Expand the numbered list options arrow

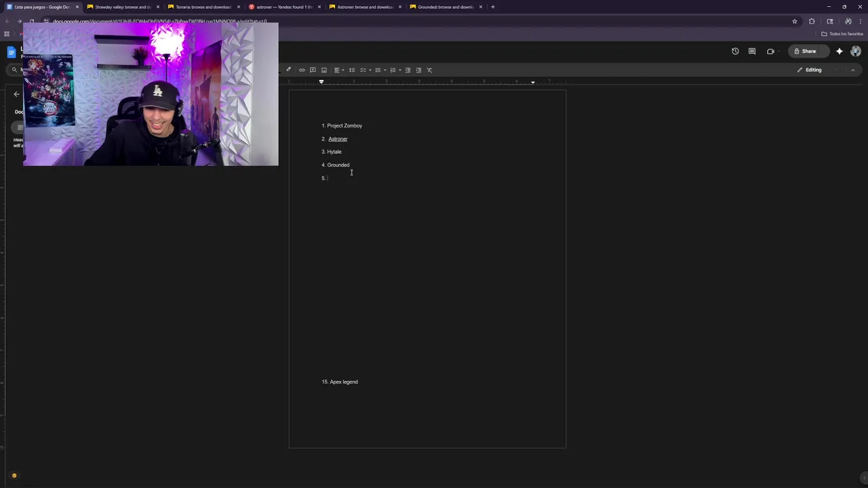(x=399, y=70)
